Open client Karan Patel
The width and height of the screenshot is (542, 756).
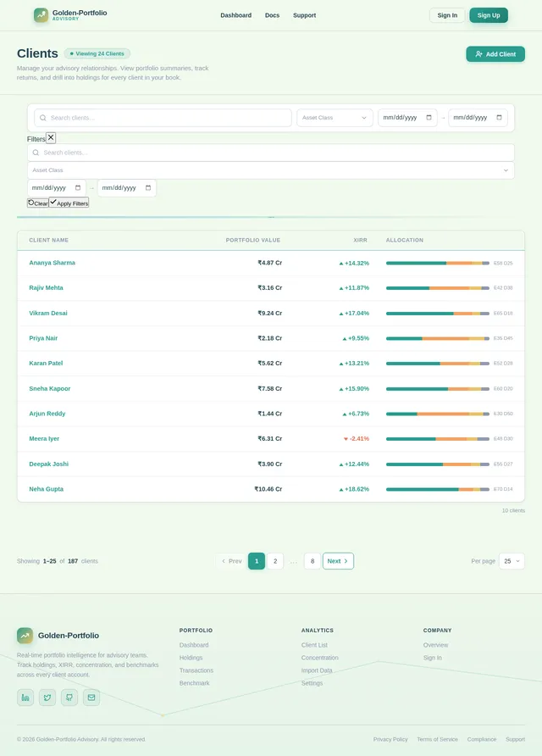pos(46,363)
